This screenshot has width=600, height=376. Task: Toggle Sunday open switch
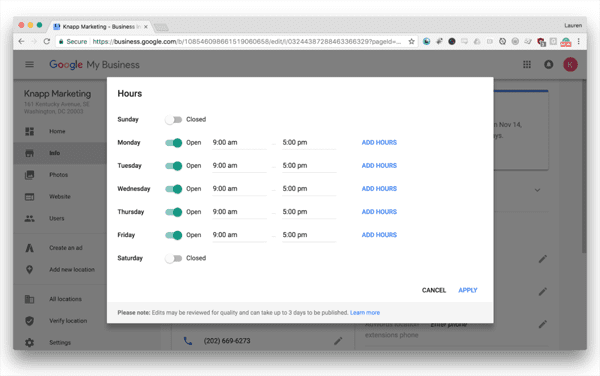173,120
